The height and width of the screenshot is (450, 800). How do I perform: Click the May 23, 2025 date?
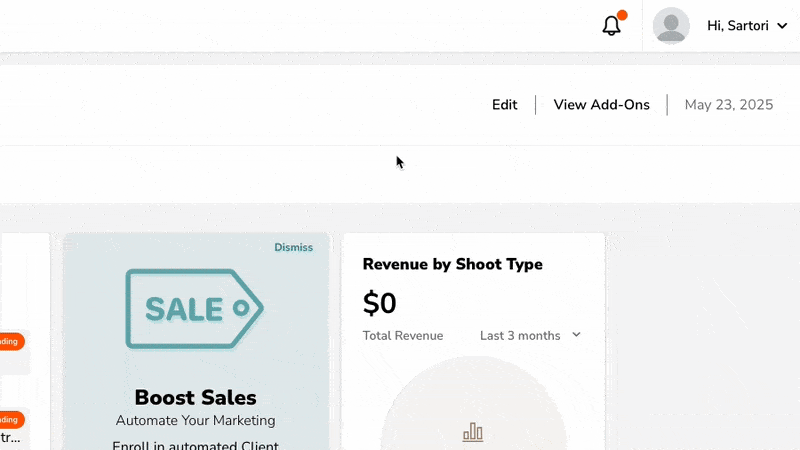pos(728,105)
